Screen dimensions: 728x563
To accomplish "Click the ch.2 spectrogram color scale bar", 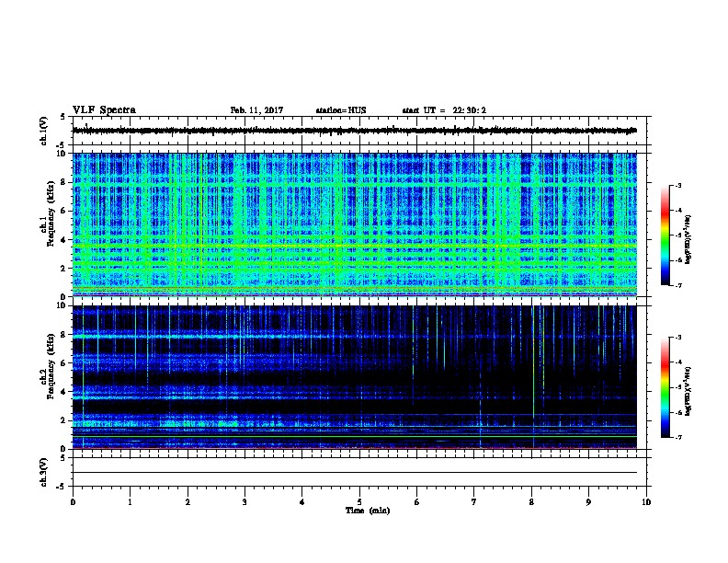I will pyautogui.click(x=665, y=387).
